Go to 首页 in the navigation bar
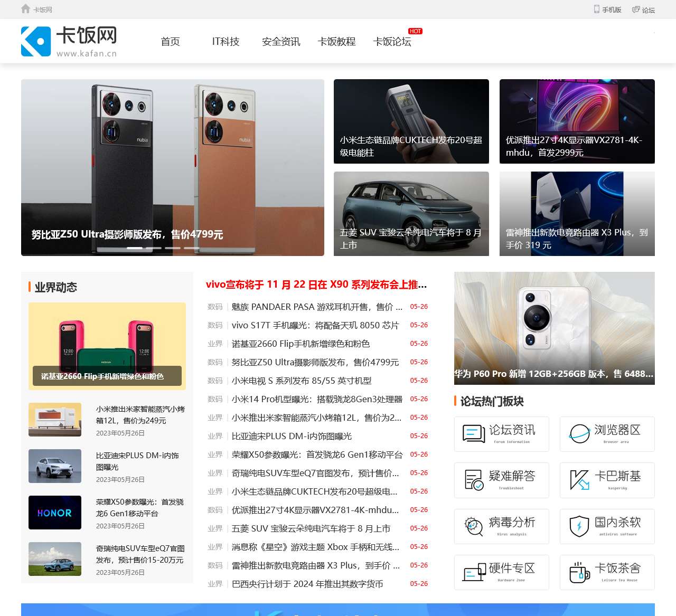Viewport: 676px width, 616px height. pyautogui.click(x=170, y=42)
